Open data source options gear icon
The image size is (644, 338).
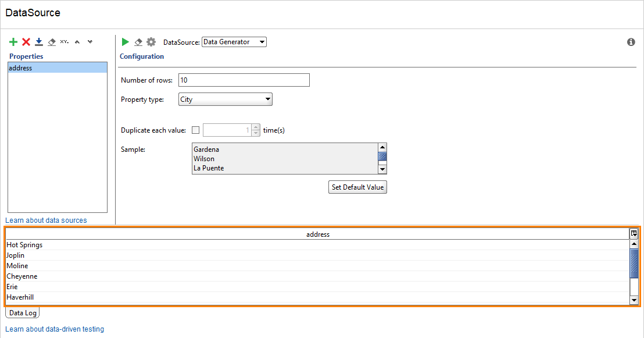click(151, 42)
